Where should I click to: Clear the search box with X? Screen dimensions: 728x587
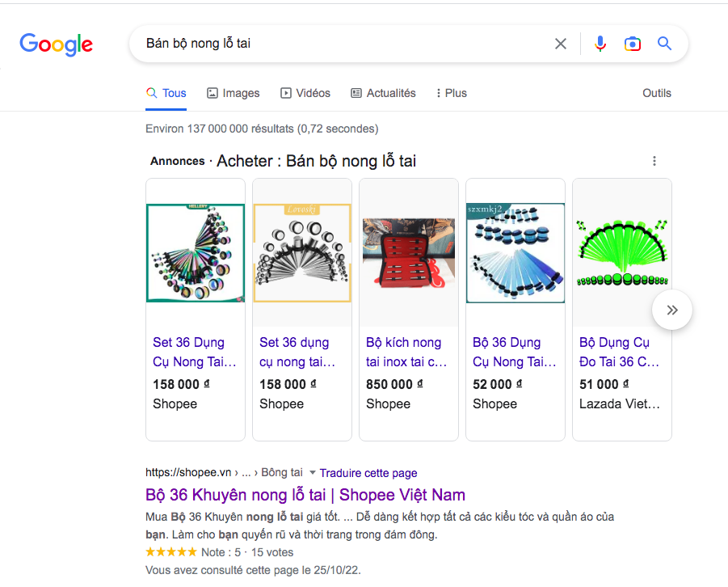click(560, 44)
